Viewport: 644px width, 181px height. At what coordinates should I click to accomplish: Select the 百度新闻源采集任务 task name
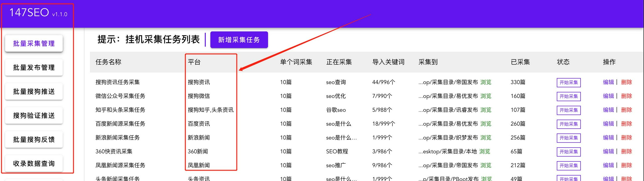120,124
